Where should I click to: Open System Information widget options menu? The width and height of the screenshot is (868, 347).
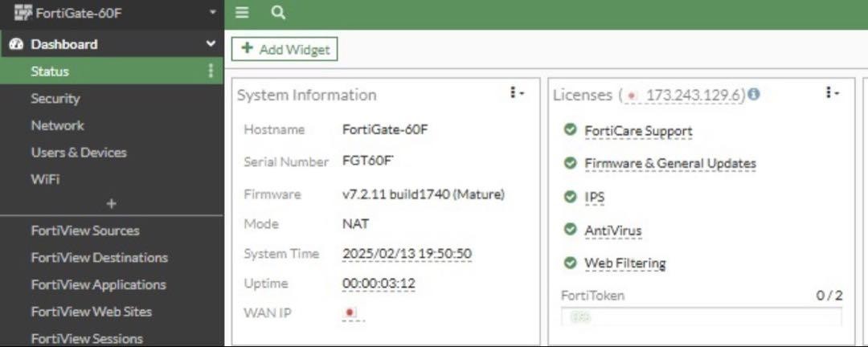(517, 93)
